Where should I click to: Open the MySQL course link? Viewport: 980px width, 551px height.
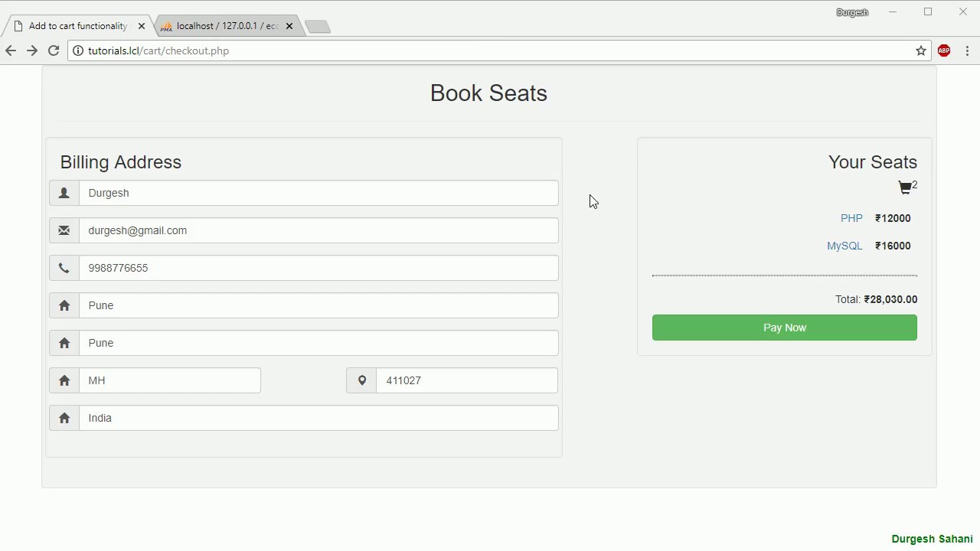coord(844,246)
